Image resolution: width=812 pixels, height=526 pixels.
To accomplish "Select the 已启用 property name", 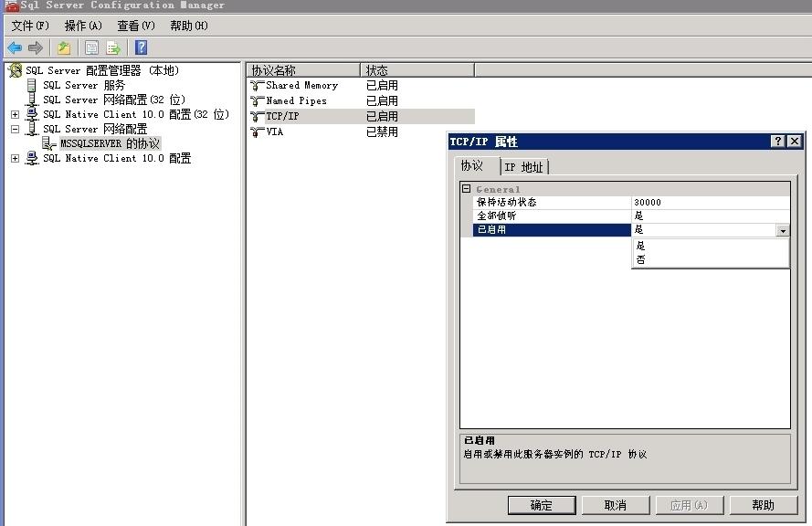I will point(552,230).
